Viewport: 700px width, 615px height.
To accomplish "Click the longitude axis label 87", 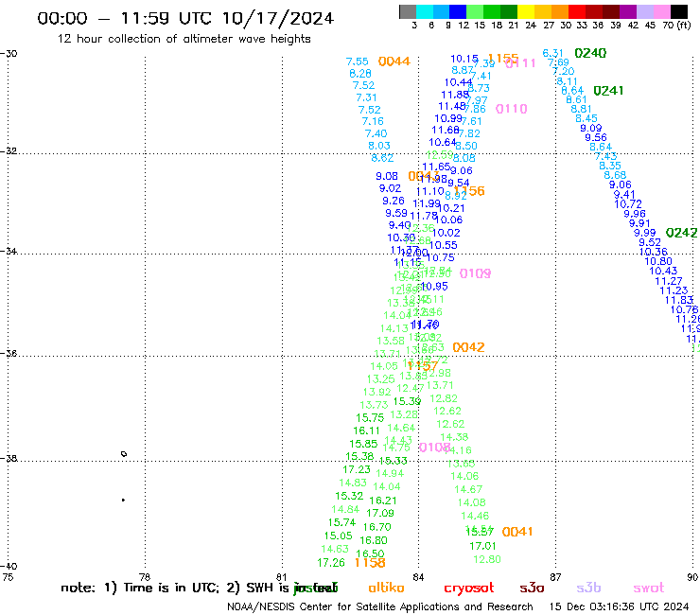I will (555, 577).
